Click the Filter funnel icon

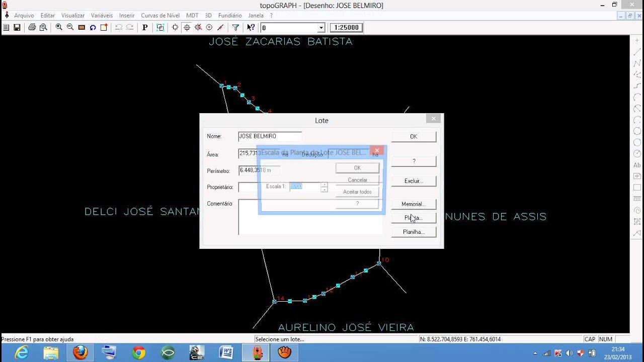[235, 28]
